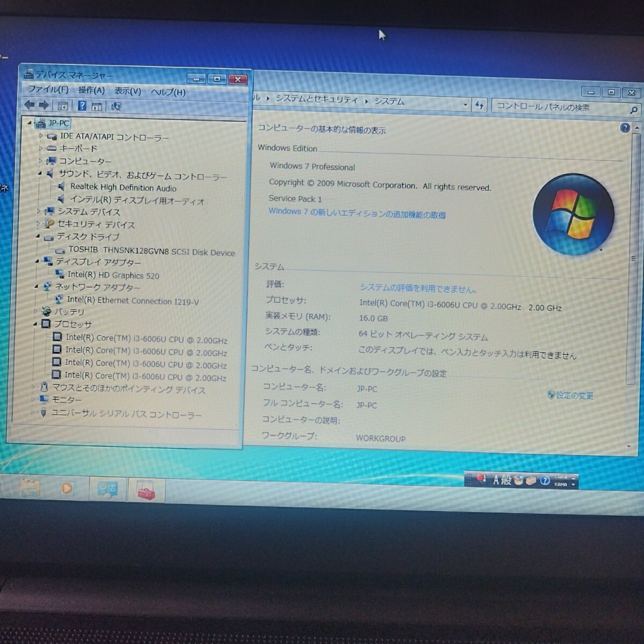Open the 操作(A) menu

pyautogui.click(x=91, y=90)
